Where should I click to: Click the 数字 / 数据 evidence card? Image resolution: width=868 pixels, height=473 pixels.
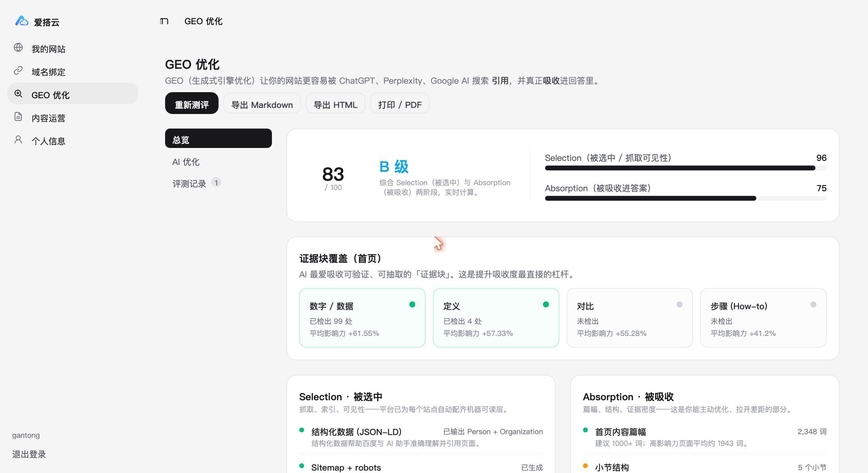coord(362,318)
